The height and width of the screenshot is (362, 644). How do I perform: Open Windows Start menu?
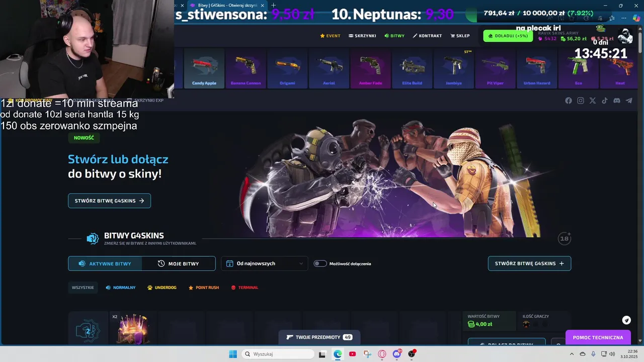click(233, 354)
